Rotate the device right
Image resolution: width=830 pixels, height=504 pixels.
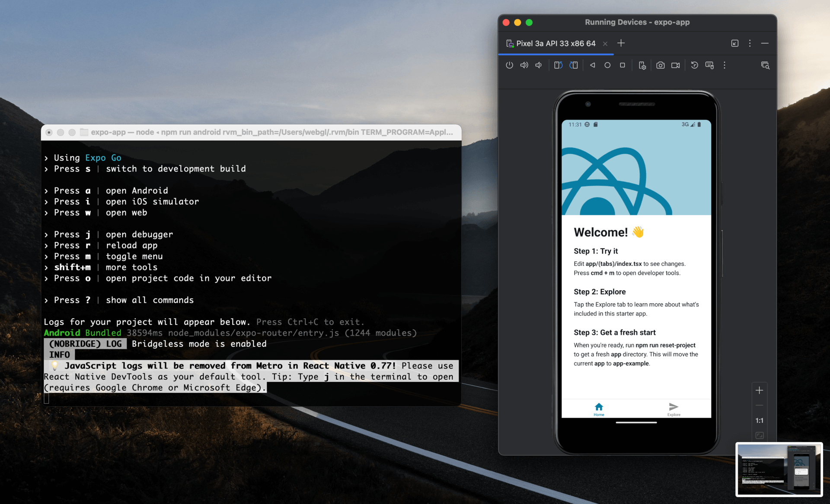point(574,65)
